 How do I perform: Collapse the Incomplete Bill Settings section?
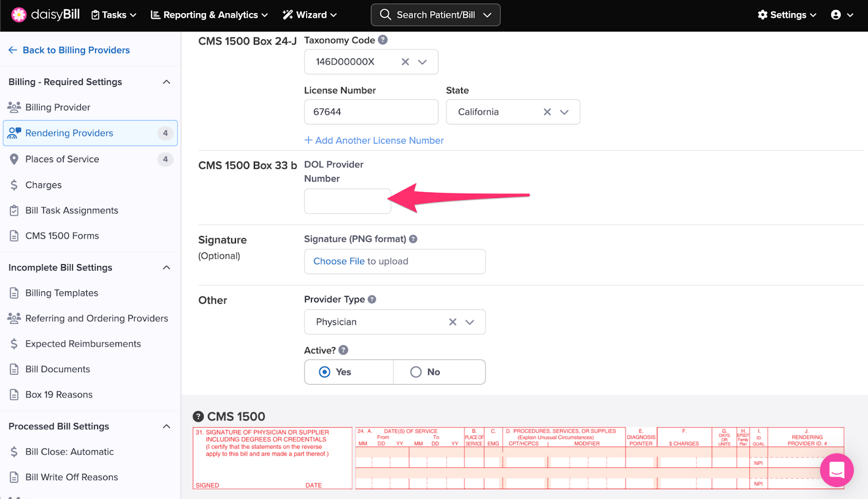(167, 267)
